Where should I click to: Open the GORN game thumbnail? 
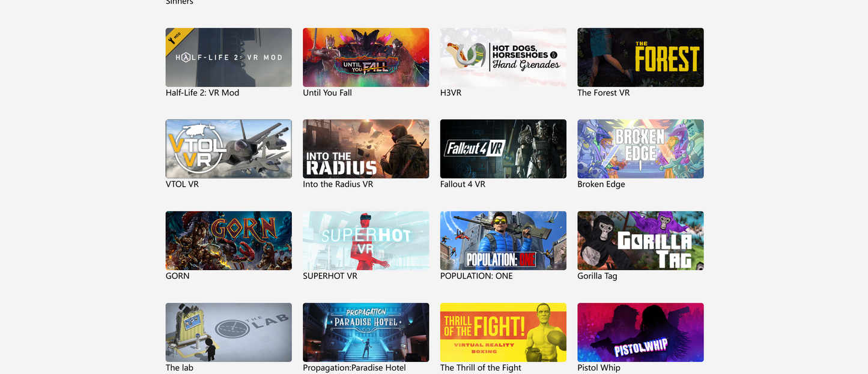pos(228,241)
